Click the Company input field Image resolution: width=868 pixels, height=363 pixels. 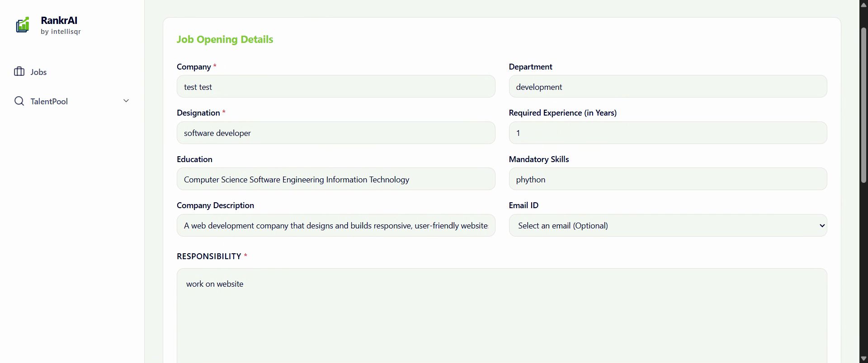[335, 87]
